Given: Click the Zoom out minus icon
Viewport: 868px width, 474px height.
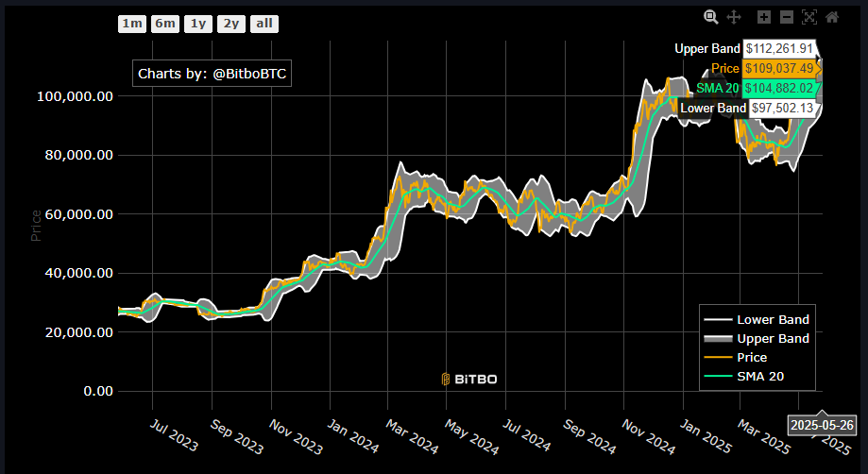Looking at the screenshot, I should tap(786, 17).
